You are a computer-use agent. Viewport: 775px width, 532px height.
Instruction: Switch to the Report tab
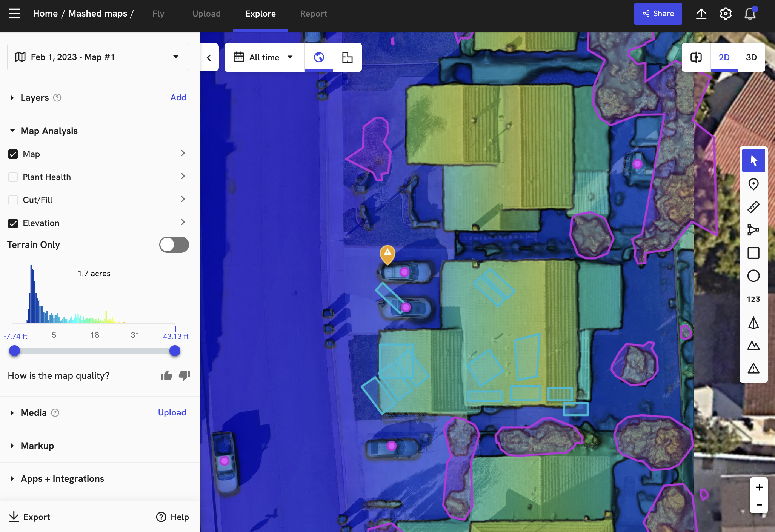[314, 14]
